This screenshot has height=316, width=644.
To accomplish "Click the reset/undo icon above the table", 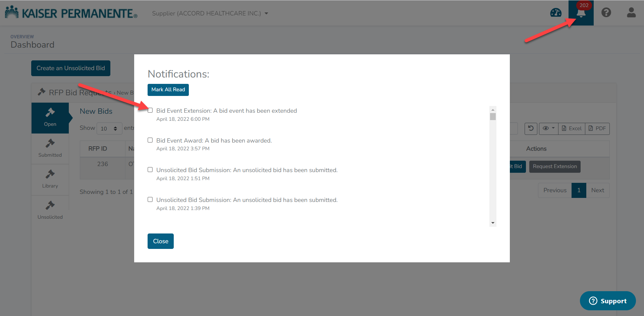I will (x=531, y=128).
